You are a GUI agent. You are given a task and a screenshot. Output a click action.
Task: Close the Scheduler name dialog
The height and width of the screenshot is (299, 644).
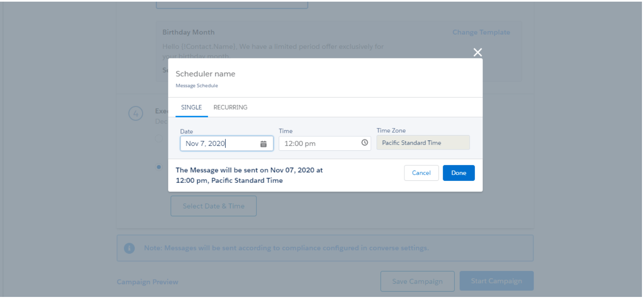pos(477,52)
